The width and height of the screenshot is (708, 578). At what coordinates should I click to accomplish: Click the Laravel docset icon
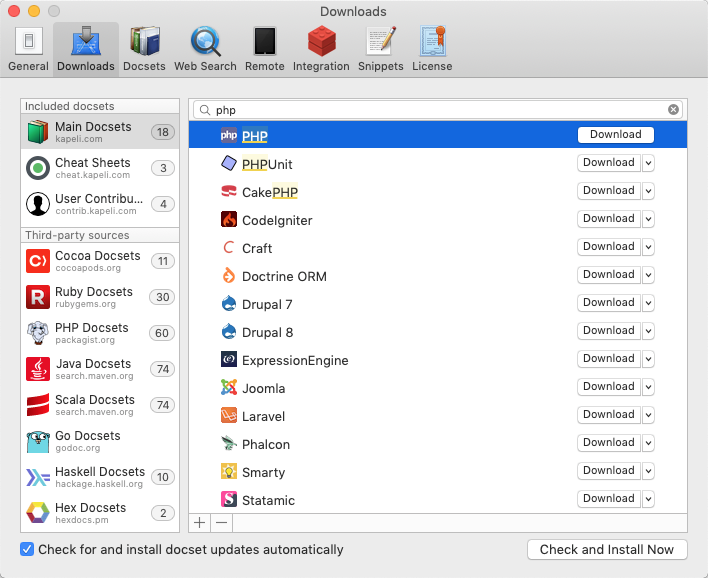pos(229,415)
